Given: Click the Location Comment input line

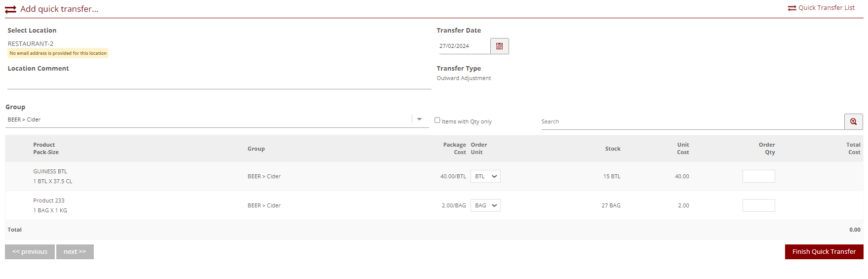Looking at the screenshot, I should [x=219, y=82].
